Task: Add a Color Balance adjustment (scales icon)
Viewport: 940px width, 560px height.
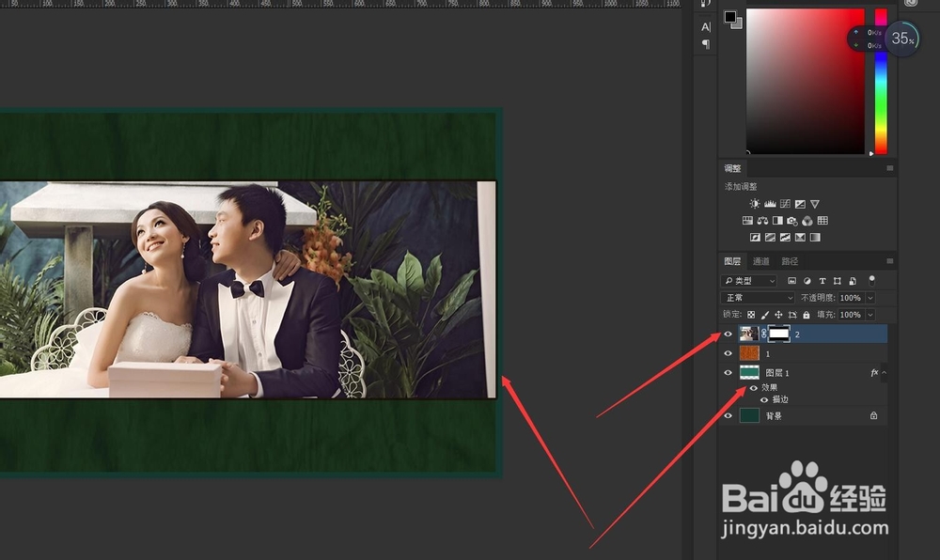Action: tap(762, 221)
